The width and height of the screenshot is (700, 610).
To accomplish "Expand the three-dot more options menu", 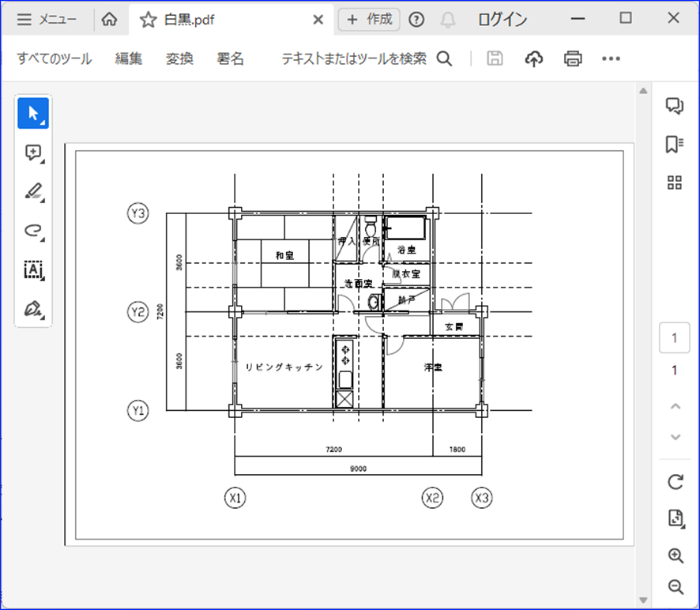I will 611,58.
